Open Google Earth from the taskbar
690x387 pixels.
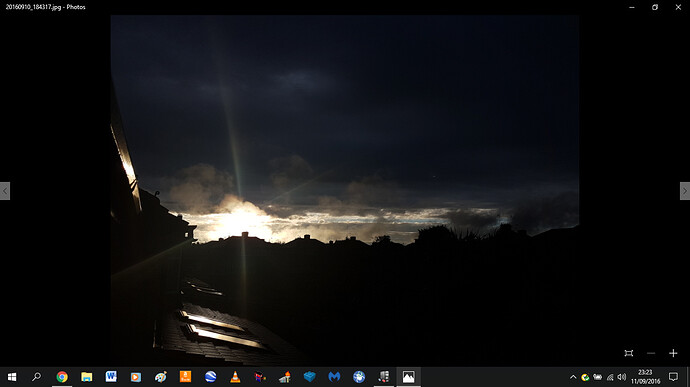click(x=210, y=377)
